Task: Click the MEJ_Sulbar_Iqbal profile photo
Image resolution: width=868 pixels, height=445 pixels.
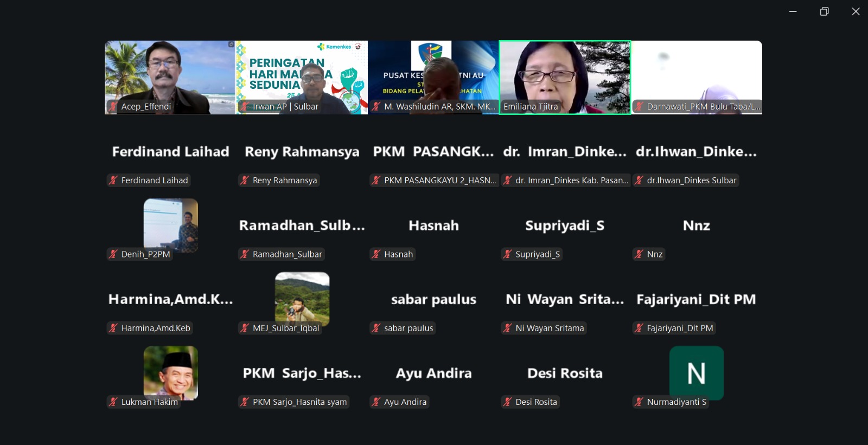Action: (x=302, y=298)
